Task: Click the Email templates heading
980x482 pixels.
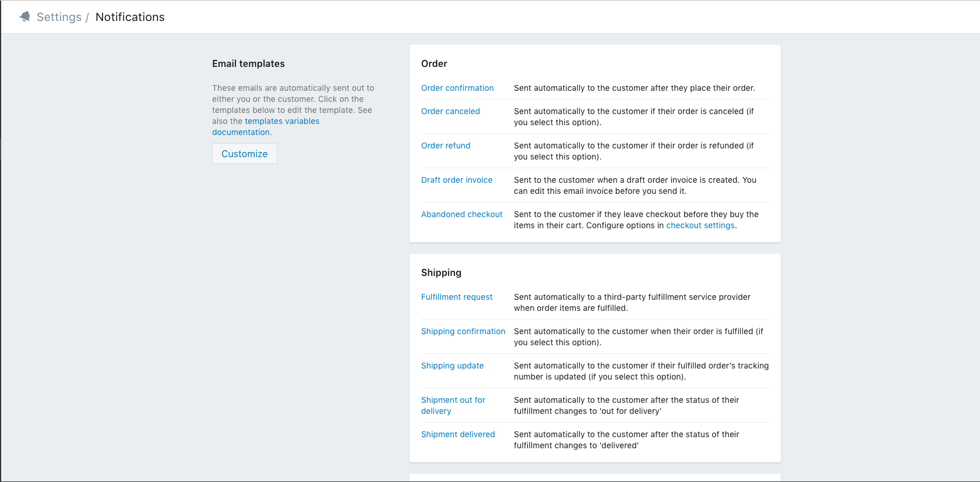Action: tap(248, 63)
